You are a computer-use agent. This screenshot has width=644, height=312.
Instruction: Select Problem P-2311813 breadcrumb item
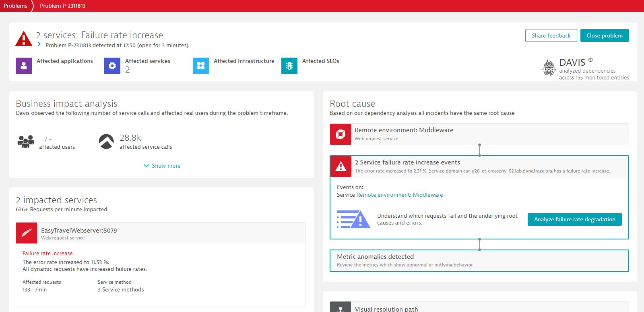[62, 6]
